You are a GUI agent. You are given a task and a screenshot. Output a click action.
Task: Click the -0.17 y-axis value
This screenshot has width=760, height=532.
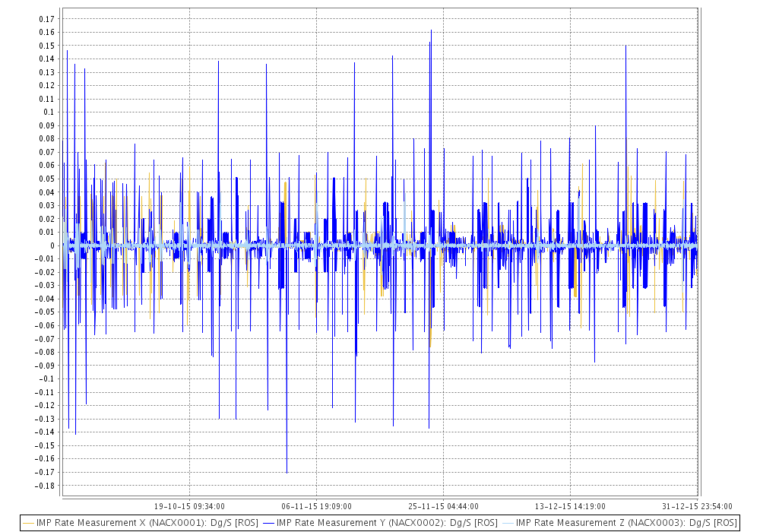click(x=46, y=472)
